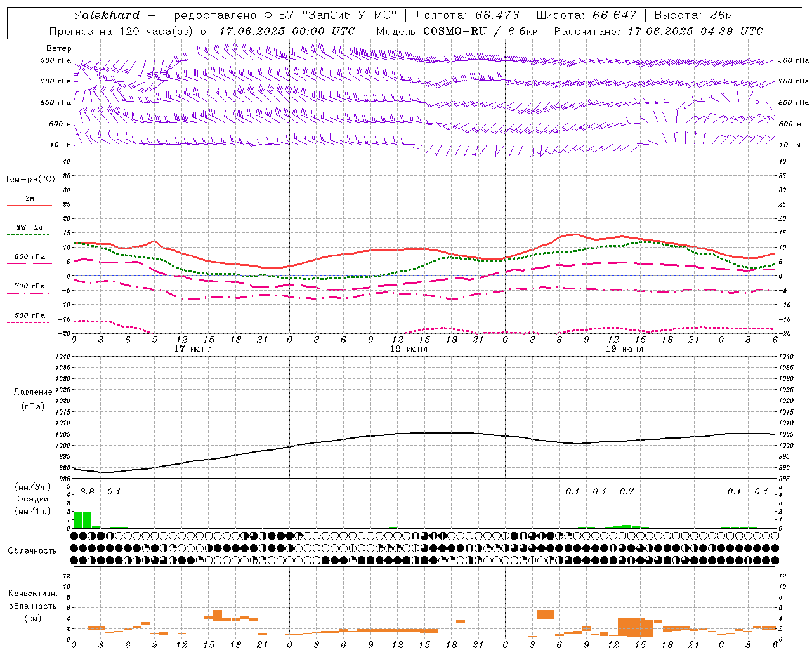Click the forecast start '17.06.2025 00:00 UTC'
Image resolution: width=812 pixels, height=650 pixels.
coord(287,31)
